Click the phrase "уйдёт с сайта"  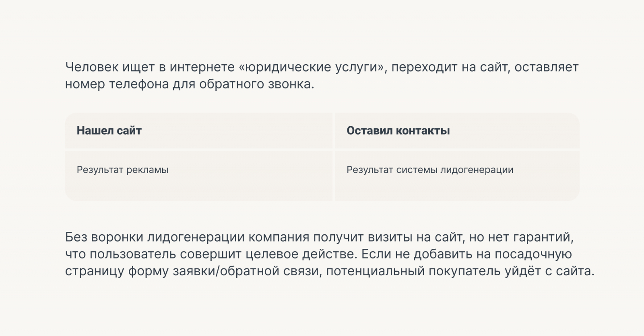pyautogui.click(x=549, y=271)
